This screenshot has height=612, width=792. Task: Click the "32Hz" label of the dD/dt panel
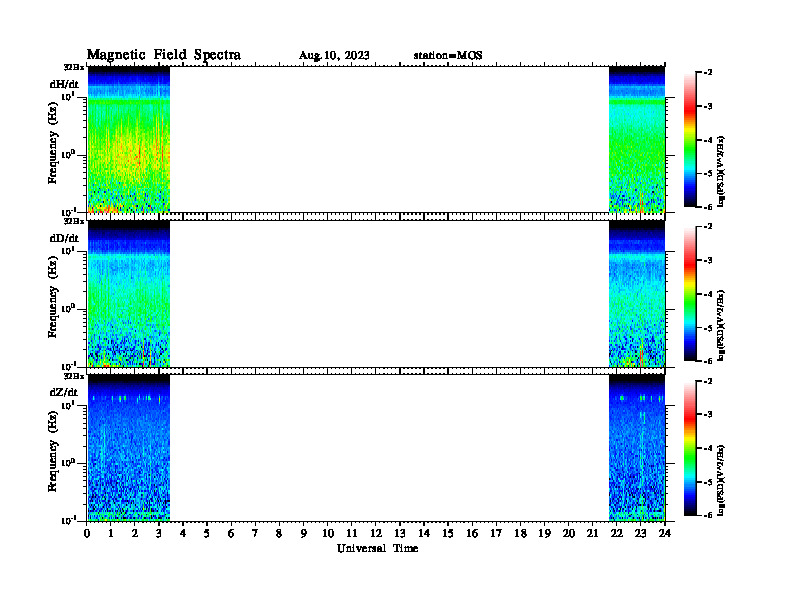[x=74, y=221]
